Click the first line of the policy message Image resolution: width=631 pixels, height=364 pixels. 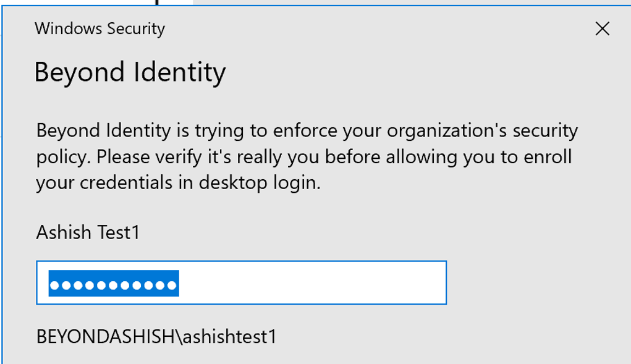[307, 131]
